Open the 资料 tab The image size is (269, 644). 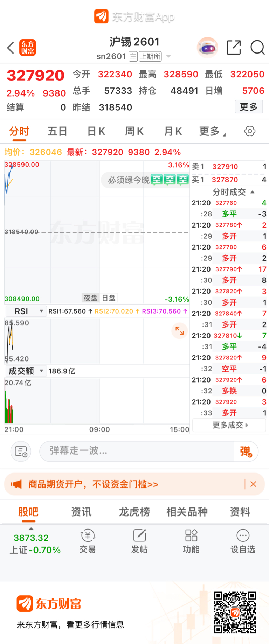coord(240,512)
